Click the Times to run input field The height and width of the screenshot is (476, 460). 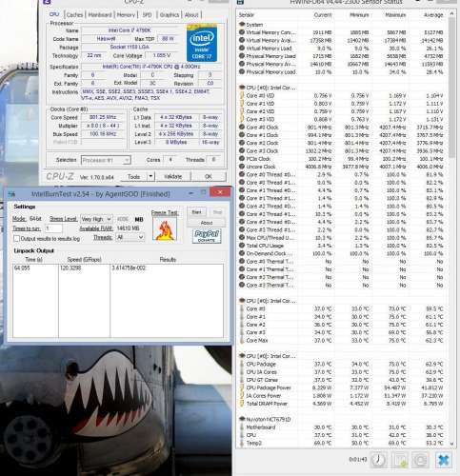(x=53, y=228)
